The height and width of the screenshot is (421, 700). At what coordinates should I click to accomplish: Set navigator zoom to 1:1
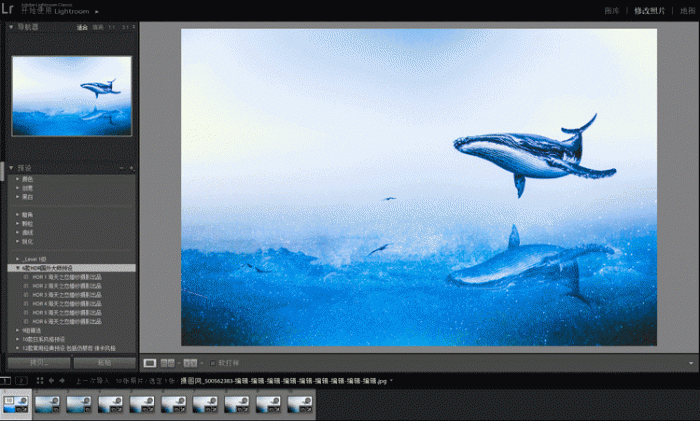[112, 27]
